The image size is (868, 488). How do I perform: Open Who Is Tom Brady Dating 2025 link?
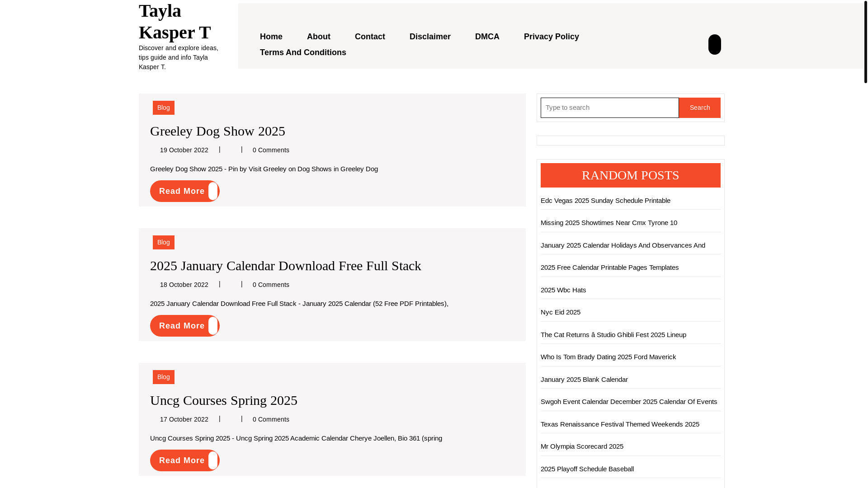coord(608,357)
